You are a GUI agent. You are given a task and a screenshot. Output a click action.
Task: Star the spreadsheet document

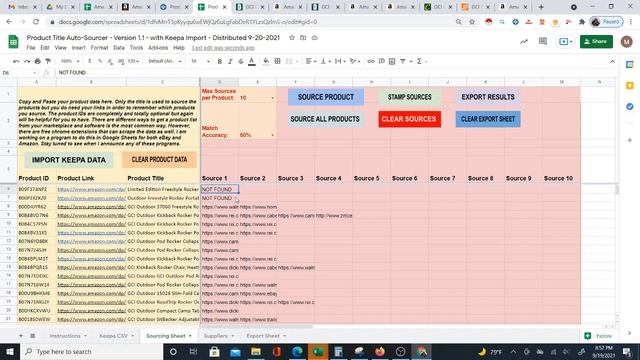click(291, 38)
